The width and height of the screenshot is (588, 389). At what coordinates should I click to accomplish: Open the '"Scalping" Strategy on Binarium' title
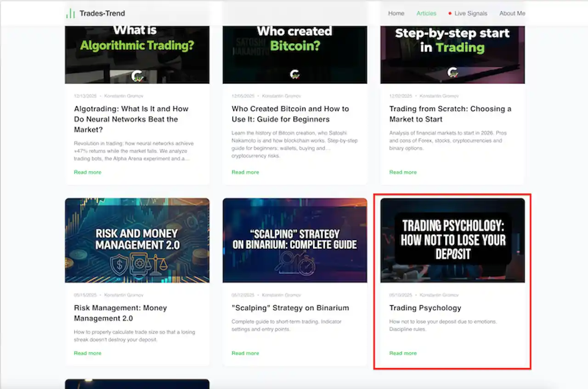tap(290, 308)
